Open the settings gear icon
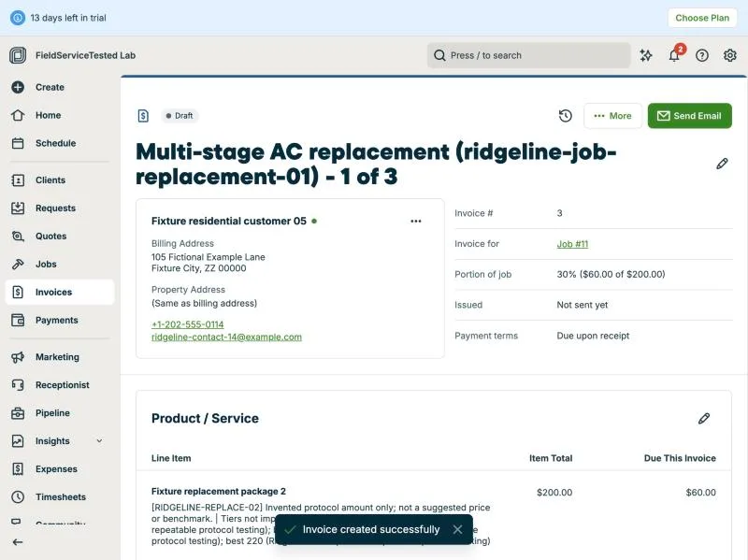The height and width of the screenshot is (560, 748). (730, 55)
